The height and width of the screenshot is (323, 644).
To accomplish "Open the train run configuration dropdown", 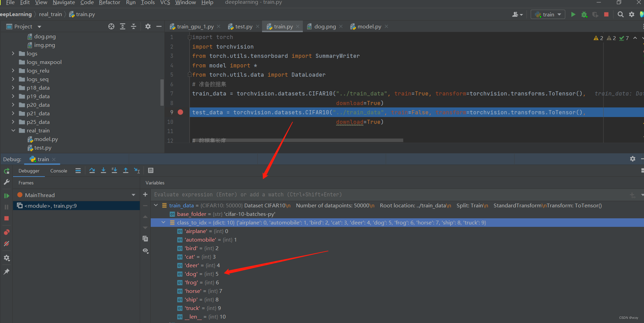I will point(548,14).
